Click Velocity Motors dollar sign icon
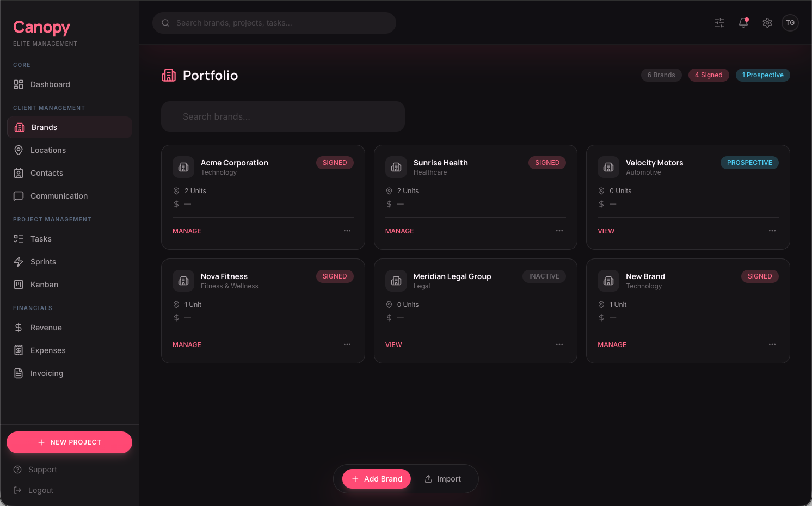Image resolution: width=812 pixels, height=506 pixels. [x=601, y=204]
